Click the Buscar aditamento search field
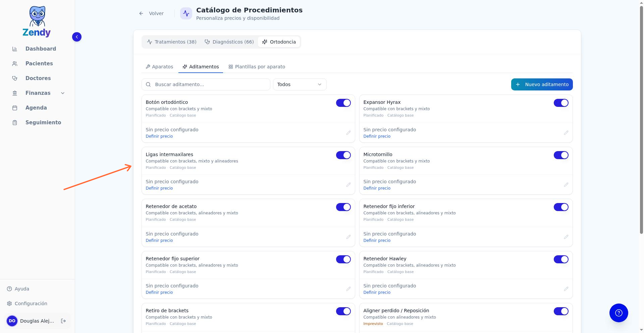Screen dimensions: 644x333 point(206,84)
